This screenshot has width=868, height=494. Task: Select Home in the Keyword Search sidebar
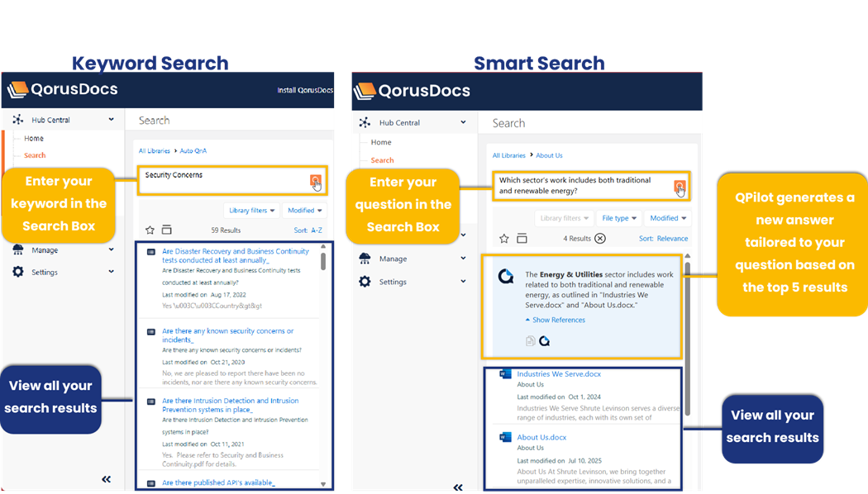tap(34, 138)
